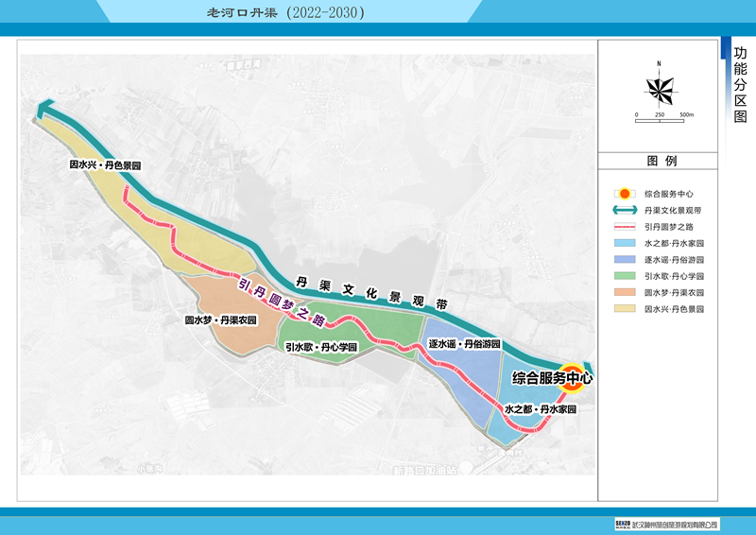Click the 综合服务中心 legend circle icon

coord(624,194)
